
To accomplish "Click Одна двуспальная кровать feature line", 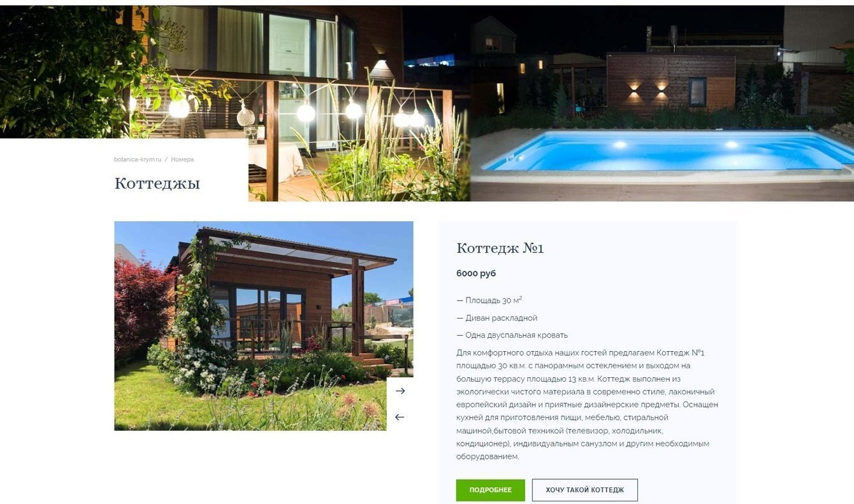I will point(512,335).
